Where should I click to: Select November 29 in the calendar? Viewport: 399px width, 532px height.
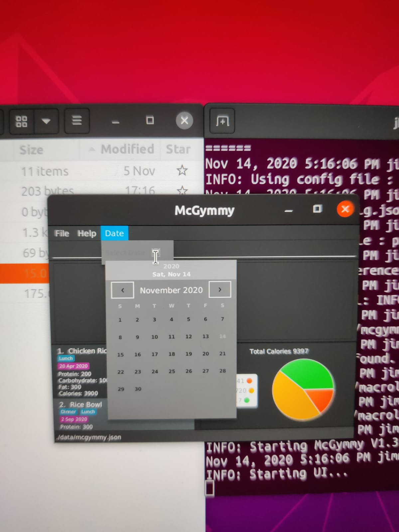tap(121, 389)
